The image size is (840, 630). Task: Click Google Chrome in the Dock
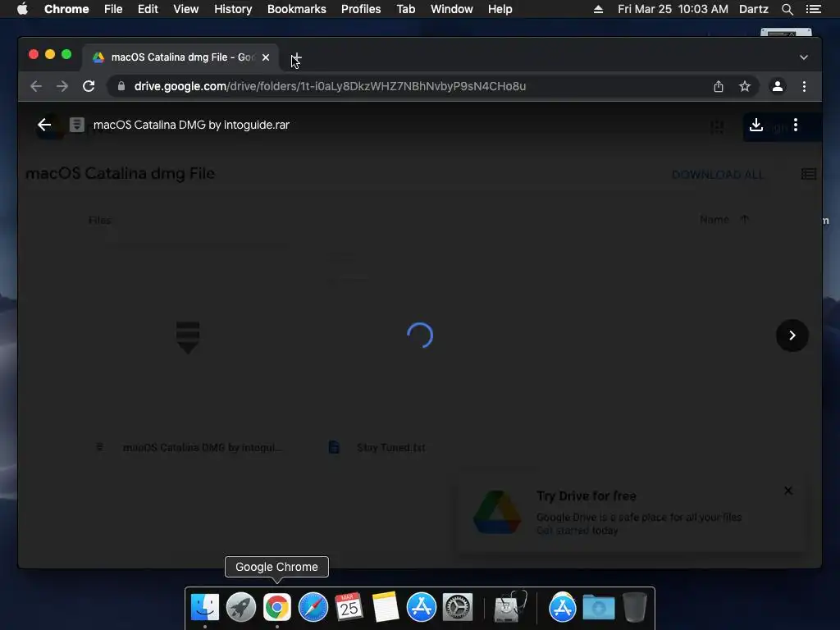[277, 607]
